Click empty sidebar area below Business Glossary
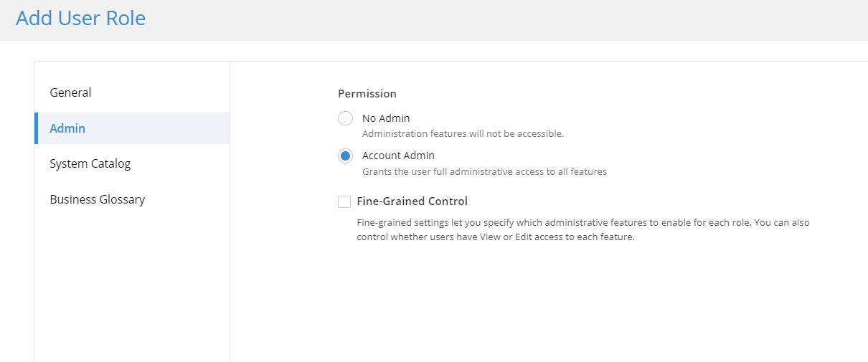868x362 pixels. click(132, 287)
